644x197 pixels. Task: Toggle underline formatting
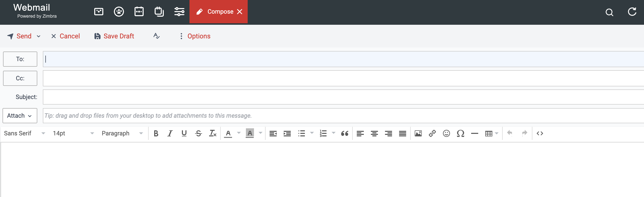[184, 133]
